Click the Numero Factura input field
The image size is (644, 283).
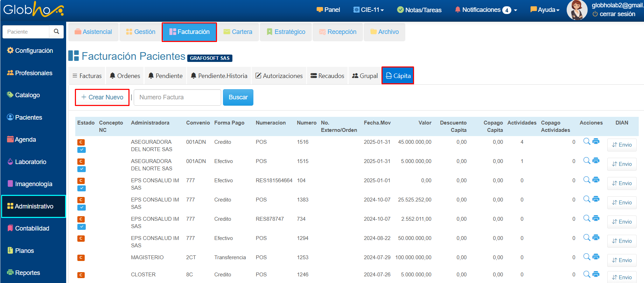click(177, 97)
